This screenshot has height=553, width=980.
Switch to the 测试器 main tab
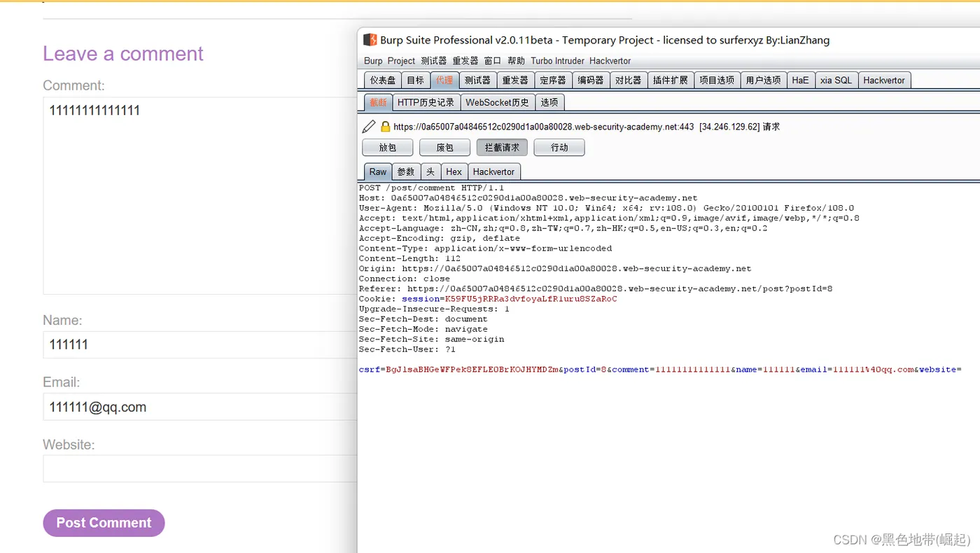(x=477, y=80)
